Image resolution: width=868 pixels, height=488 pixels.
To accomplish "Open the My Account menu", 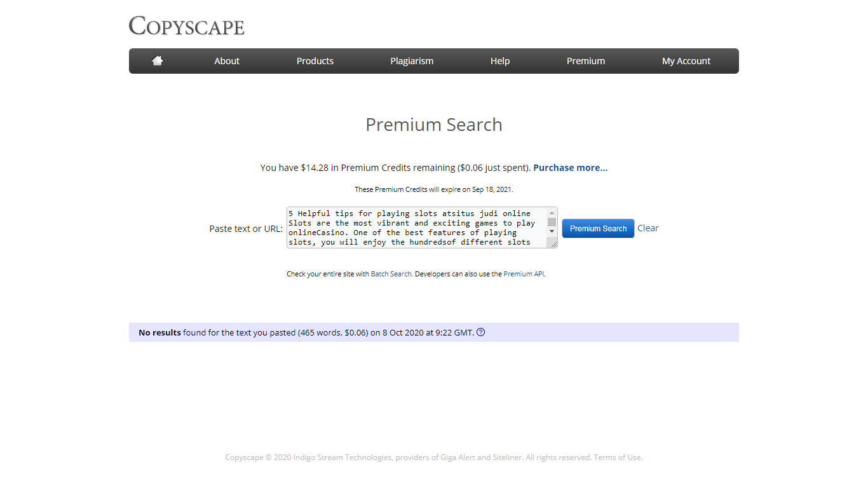I will pyautogui.click(x=686, y=61).
